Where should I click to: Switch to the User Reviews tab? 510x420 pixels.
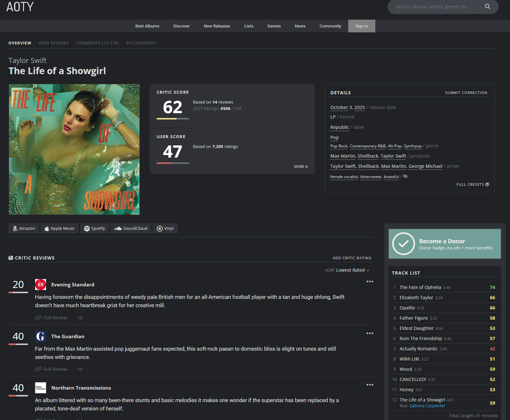[54, 43]
